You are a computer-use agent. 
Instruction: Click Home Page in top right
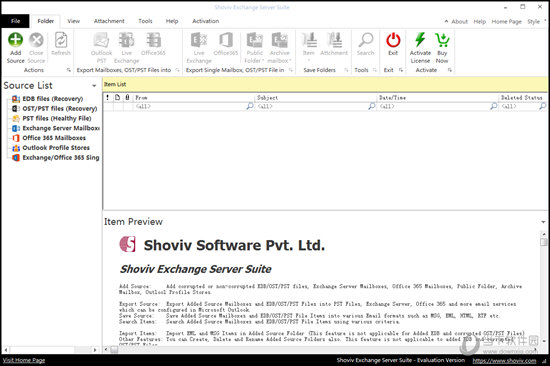click(x=507, y=21)
